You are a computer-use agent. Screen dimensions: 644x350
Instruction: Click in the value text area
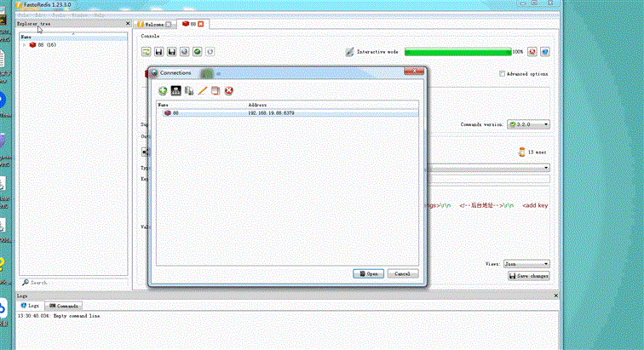coord(488,221)
